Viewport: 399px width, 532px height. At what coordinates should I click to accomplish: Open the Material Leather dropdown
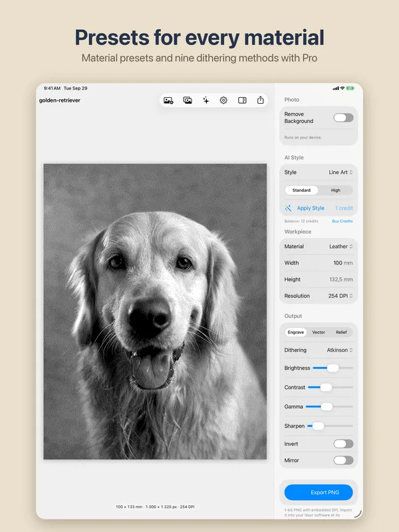[x=340, y=246]
